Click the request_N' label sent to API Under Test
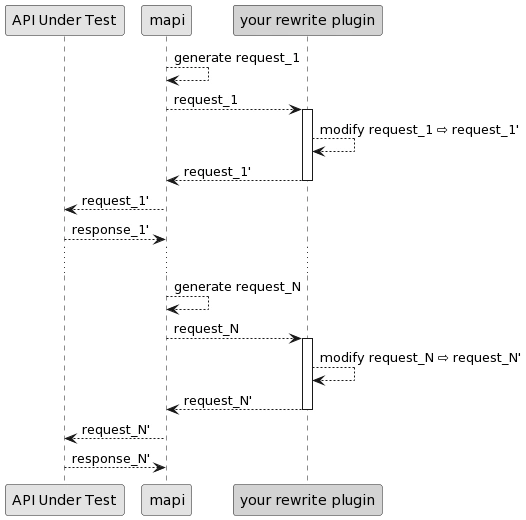Image resolution: width=526 pixels, height=520 pixels. coord(116,430)
